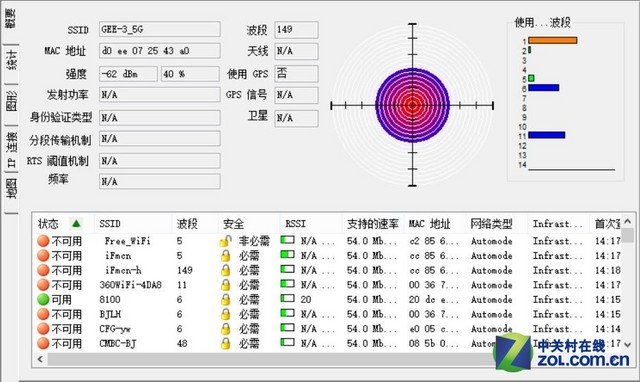Select the BJLH network name
This screenshot has width=640, height=382.
point(110,314)
